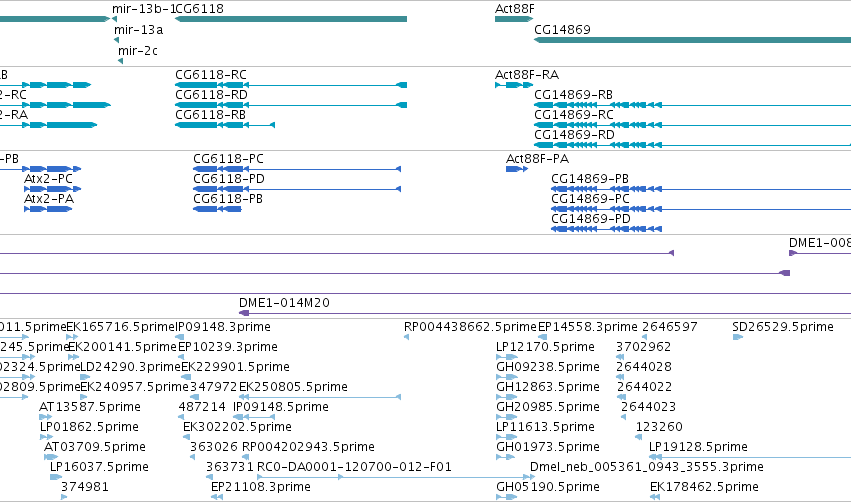This screenshot has height=502, width=851.
Task: Click the CG6118-PD protein label
Action: [x=229, y=179]
